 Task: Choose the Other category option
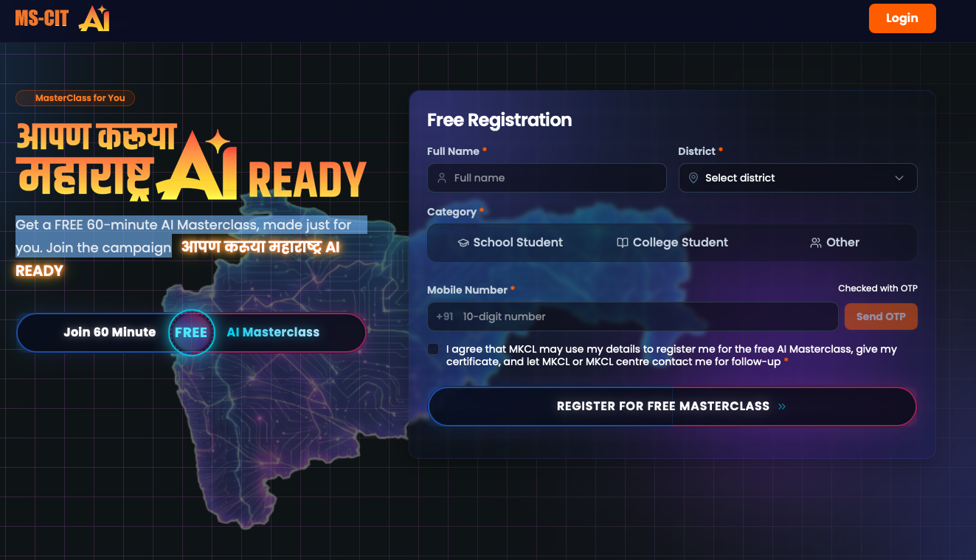834,243
